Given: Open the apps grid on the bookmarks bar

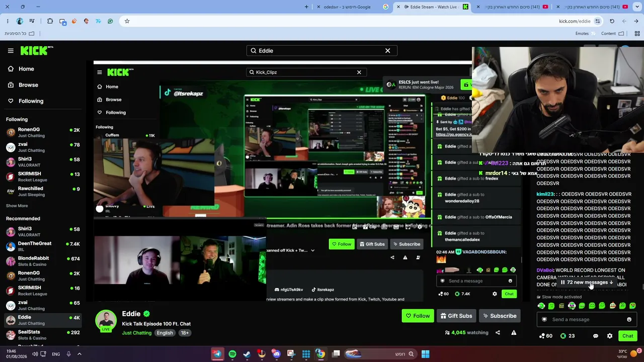Looking at the screenshot, I should (637, 34).
